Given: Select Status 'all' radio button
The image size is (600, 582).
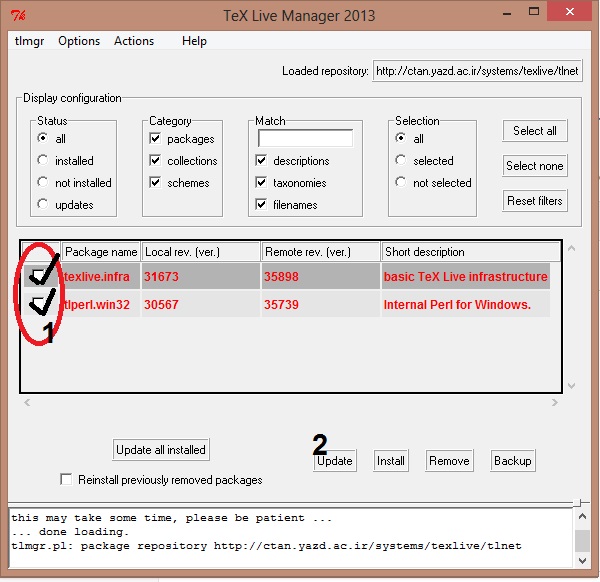Looking at the screenshot, I should point(43,138).
